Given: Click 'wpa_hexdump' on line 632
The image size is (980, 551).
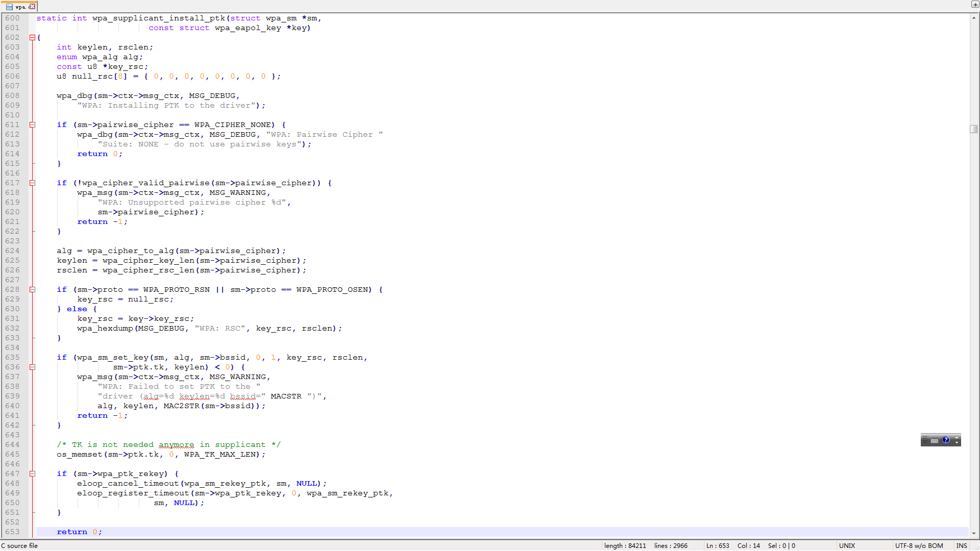Looking at the screenshot, I should pyautogui.click(x=105, y=329).
